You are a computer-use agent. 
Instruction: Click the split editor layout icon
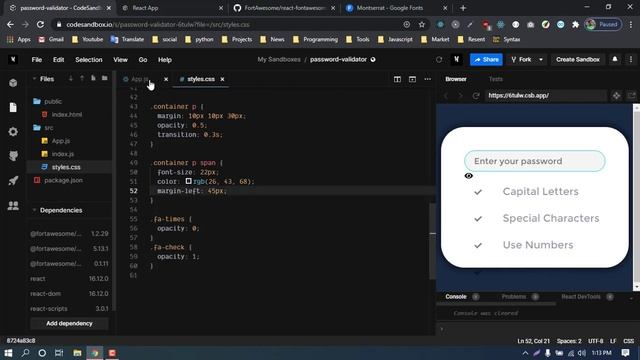[x=397, y=79]
